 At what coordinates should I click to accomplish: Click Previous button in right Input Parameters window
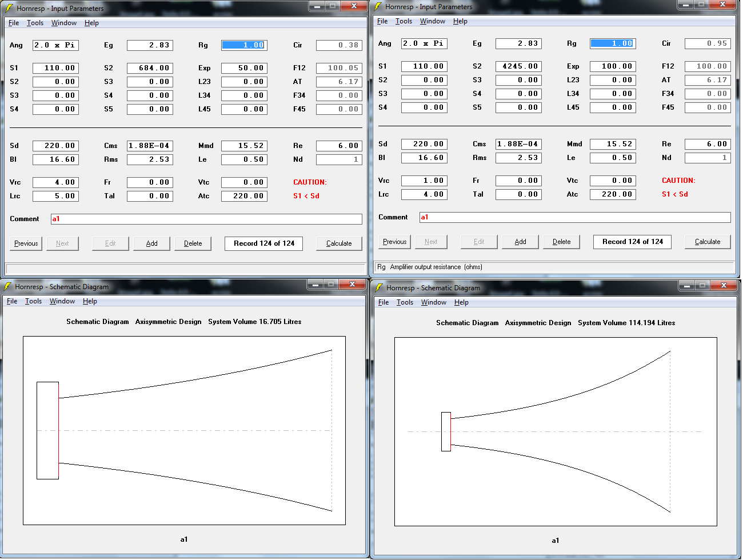tap(395, 242)
